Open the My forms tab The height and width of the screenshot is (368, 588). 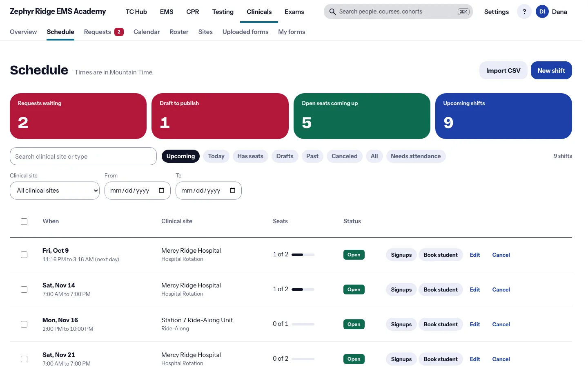pos(292,32)
